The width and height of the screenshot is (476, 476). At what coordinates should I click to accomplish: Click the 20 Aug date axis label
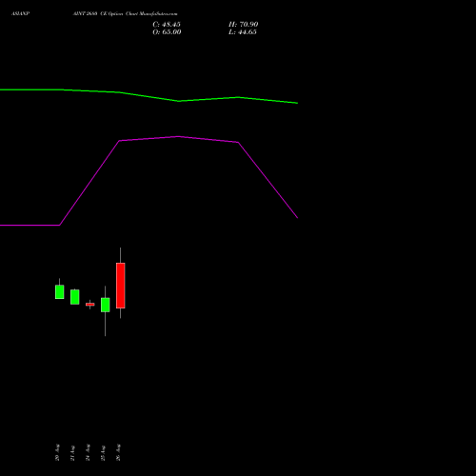(x=57, y=452)
